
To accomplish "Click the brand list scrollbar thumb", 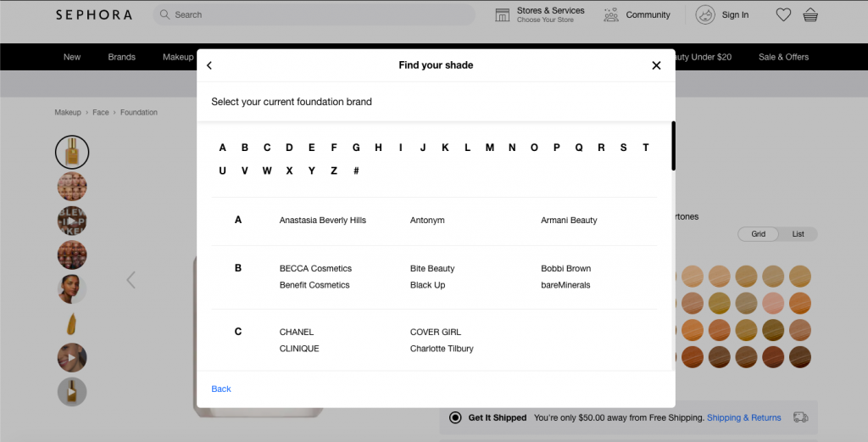I will tap(674, 146).
